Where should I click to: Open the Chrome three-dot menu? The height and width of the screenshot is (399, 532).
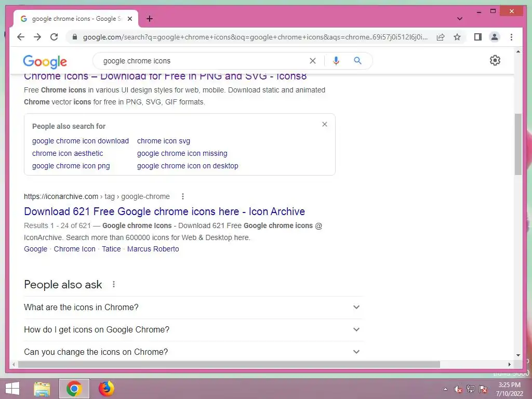point(511,37)
